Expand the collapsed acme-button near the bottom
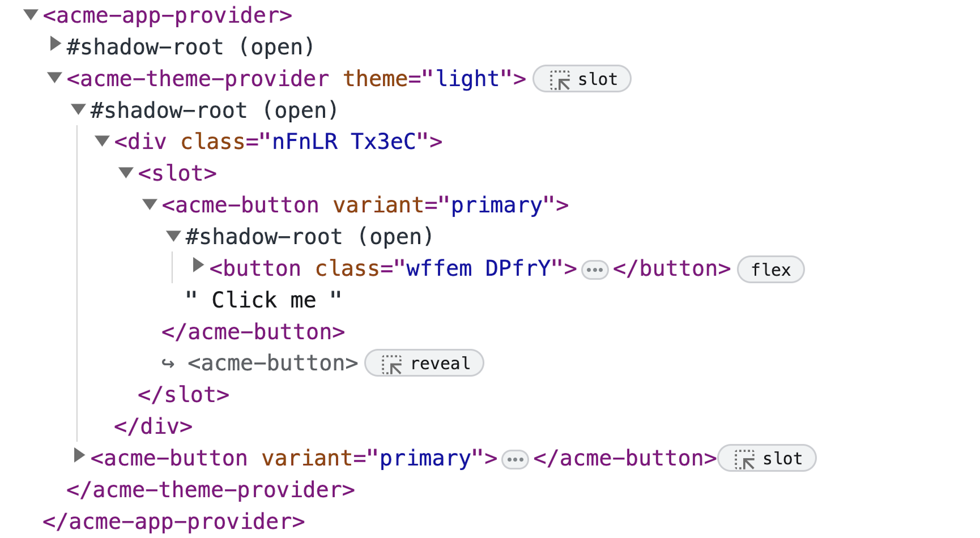Screen dimensions: 980x538 pyautogui.click(x=79, y=455)
